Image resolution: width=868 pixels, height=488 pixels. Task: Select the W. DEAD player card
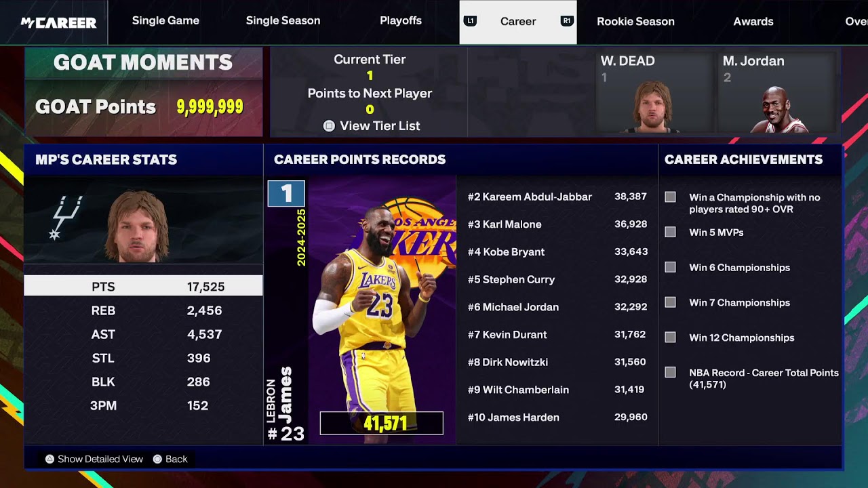(655, 91)
